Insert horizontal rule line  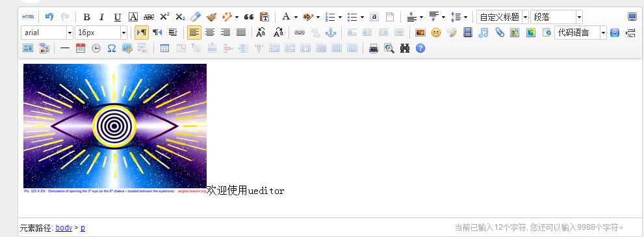(x=65, y=48)
